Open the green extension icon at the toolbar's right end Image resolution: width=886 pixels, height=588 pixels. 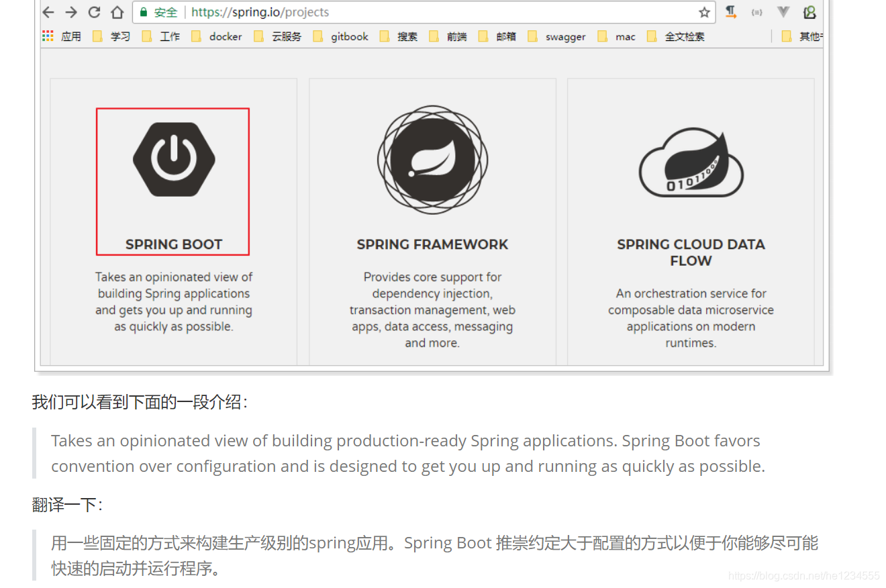pos(809,12)
